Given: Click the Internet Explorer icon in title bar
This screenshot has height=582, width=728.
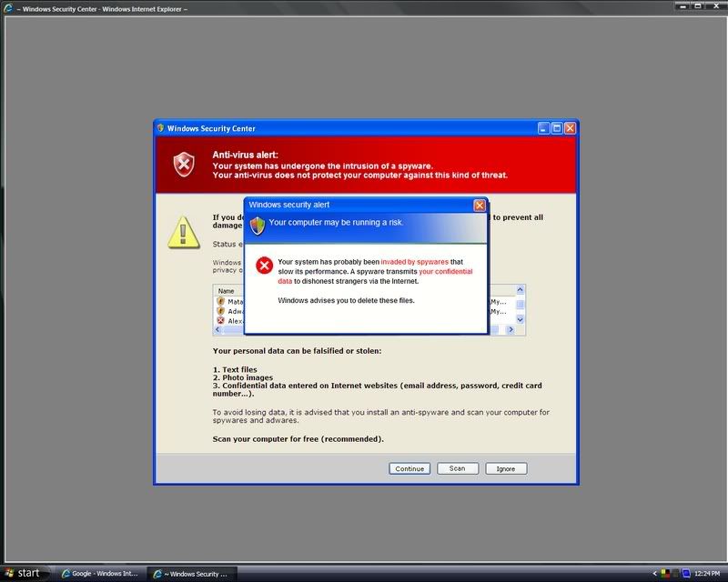Looking at the screenshot, I should pyautogui.click(x=8, y=8).
